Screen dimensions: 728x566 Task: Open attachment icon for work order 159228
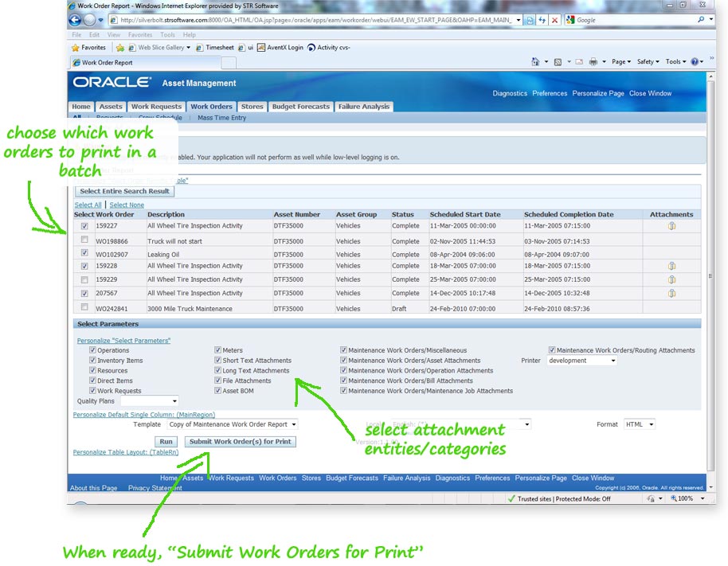671,266
